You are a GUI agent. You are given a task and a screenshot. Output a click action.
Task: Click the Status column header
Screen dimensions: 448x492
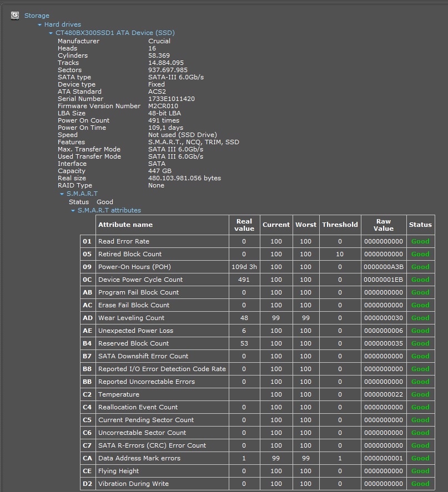pos(420,225)
